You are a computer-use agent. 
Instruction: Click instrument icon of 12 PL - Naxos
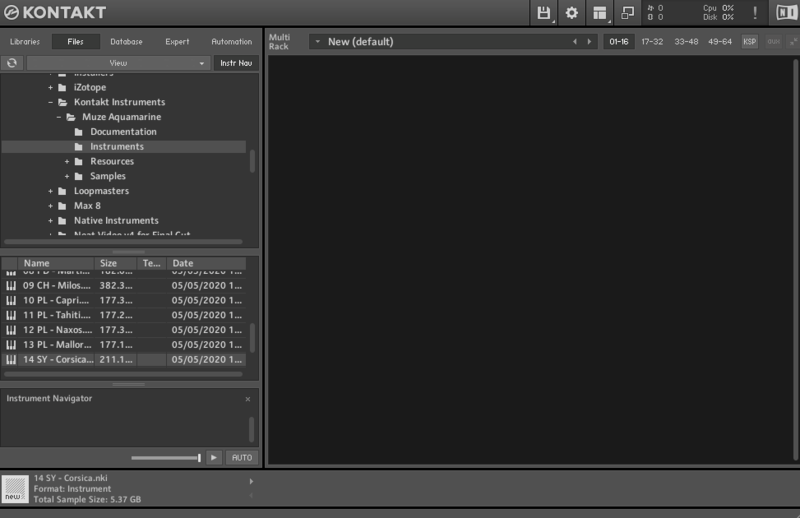click(11, 330)
